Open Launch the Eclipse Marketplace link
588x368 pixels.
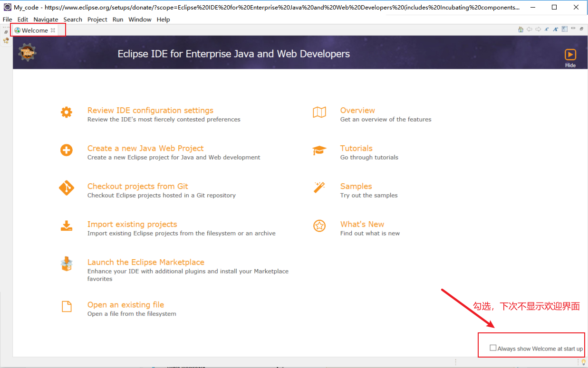pos(146,262)
